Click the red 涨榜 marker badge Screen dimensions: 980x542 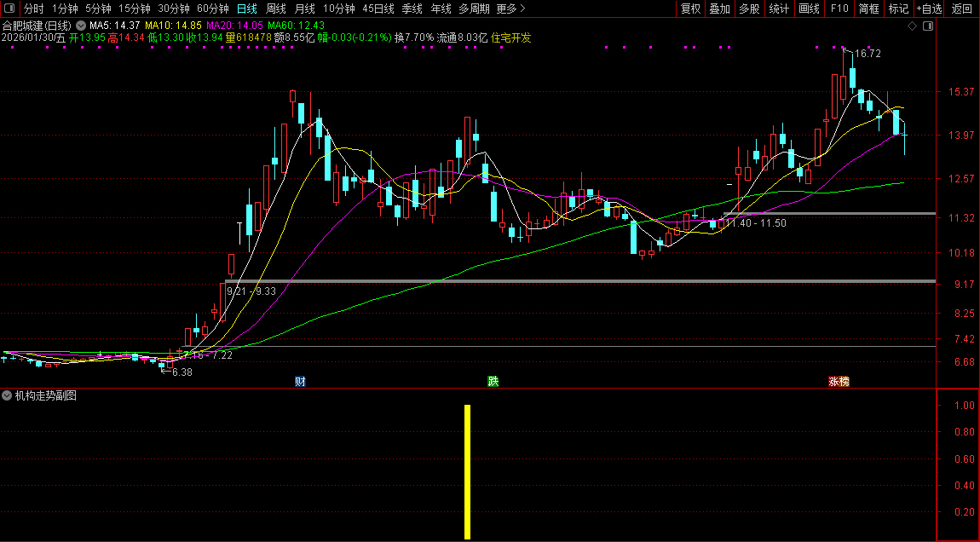click(x=839, y=381)
